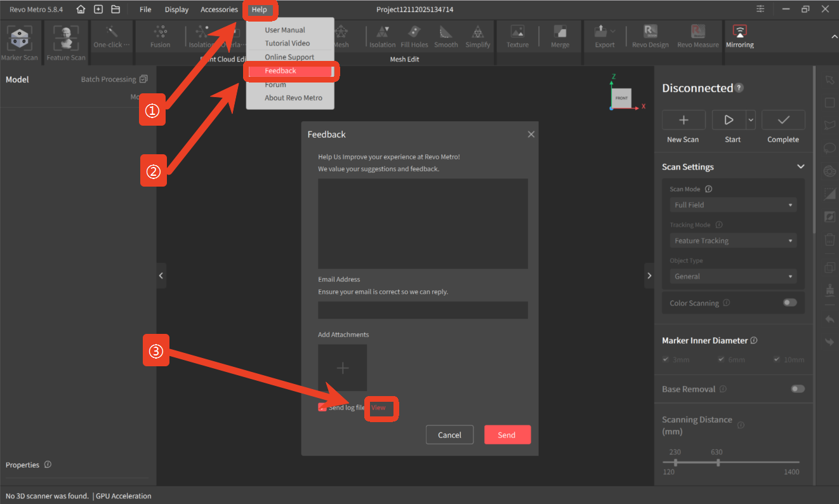Open the Texture tool
839x504 pixels.
pyautogui.click(x=517, y=36)
